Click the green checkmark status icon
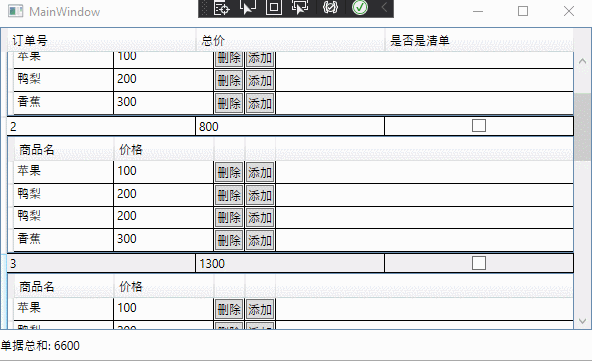592x361 pixels. (360, 8)
